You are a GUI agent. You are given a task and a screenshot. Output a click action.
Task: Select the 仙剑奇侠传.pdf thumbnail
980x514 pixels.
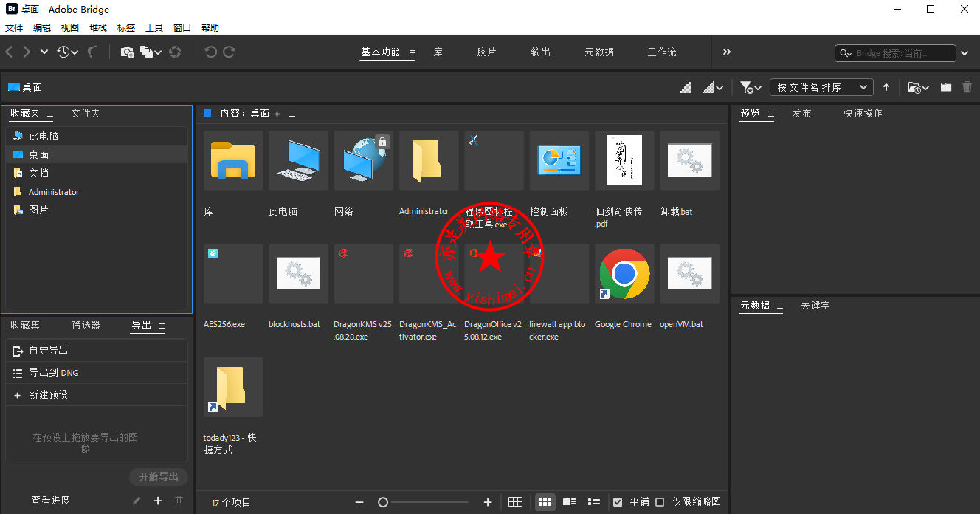pos(624,160)
